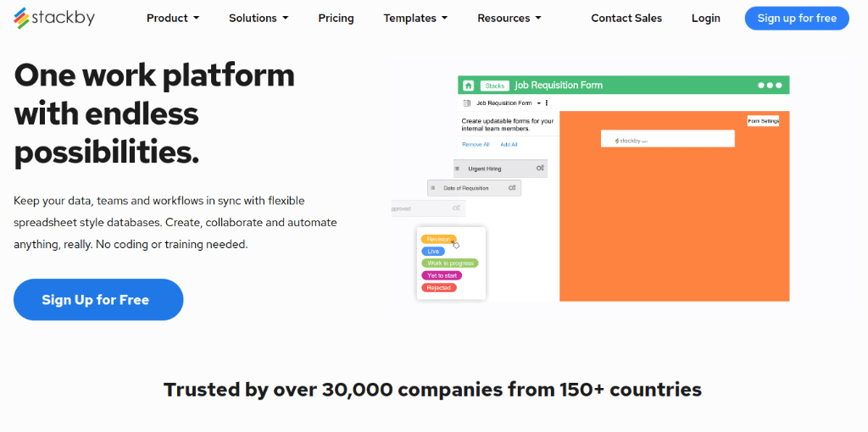Click the Form Settings button
Screen dimensions: 868x432
point(763,120)
